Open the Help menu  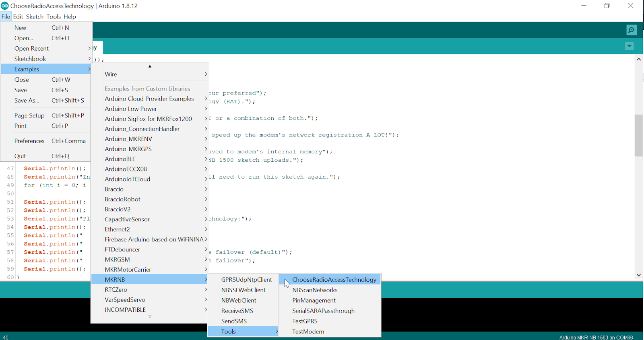(x=70, y=16)
